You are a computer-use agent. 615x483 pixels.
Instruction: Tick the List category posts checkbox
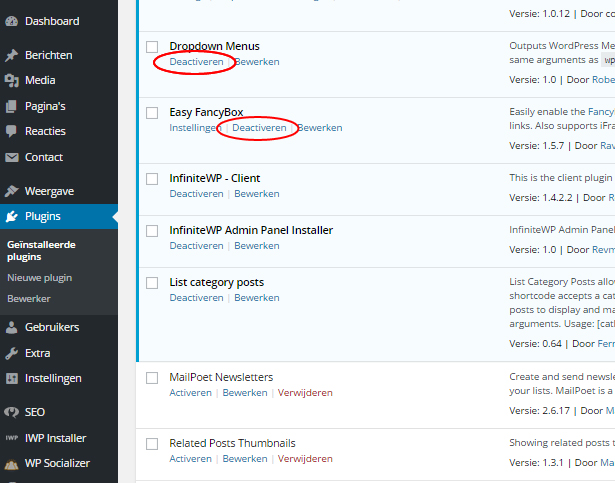click(152, 283)
